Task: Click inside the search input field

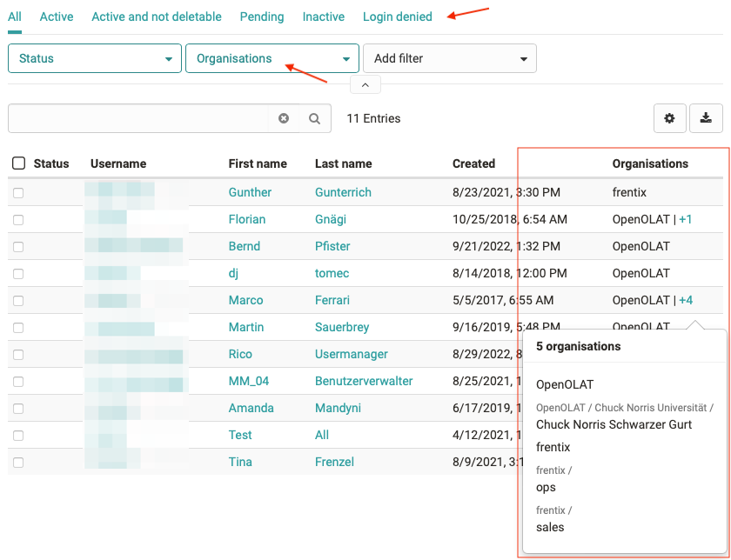Action: pos(139,118)
